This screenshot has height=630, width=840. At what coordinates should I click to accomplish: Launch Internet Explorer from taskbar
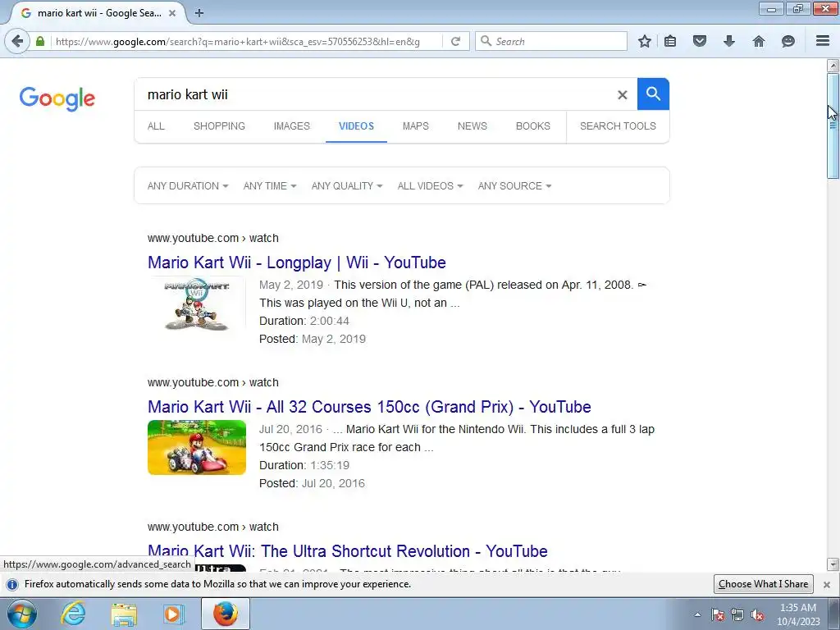[73, 614]
